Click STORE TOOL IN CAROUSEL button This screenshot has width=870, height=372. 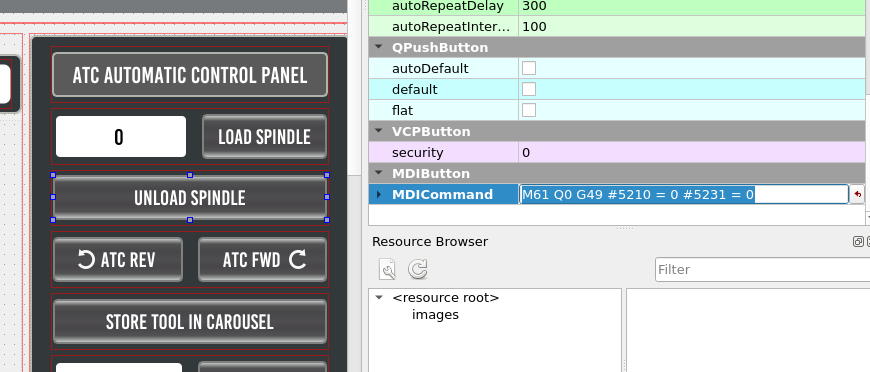pyautogui.click(x=190, y=321)
